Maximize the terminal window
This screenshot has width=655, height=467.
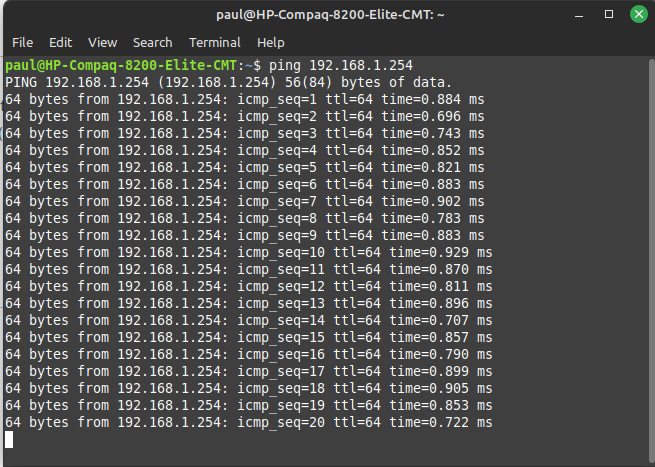click(609, 15)
